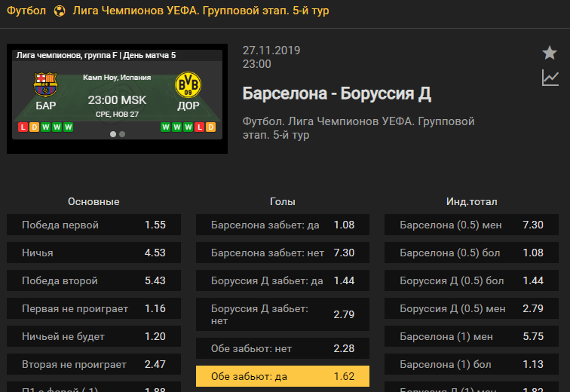
Task: Pick the Обе забьют: нет odds 2.28
Action: tap(283, 348)
